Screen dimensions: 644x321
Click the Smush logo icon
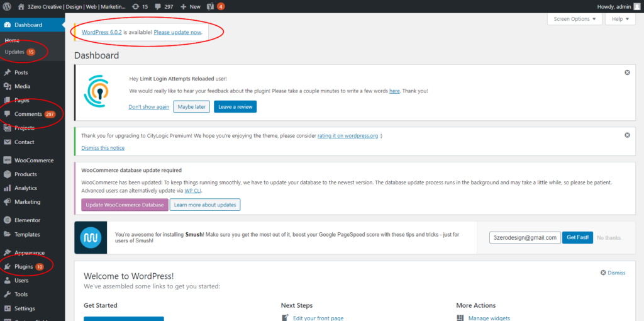[91, 237]
